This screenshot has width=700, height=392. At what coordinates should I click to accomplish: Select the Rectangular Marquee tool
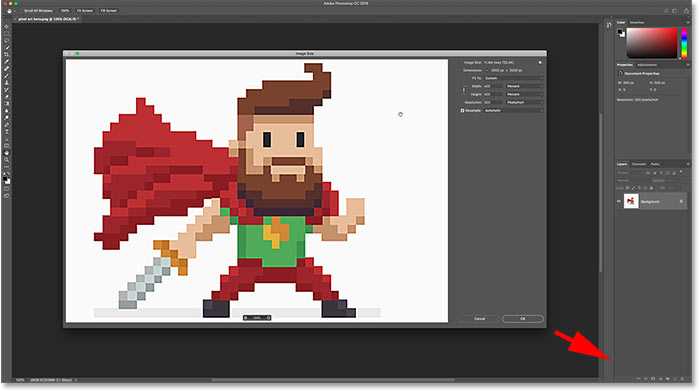click(x=6, y=33)
